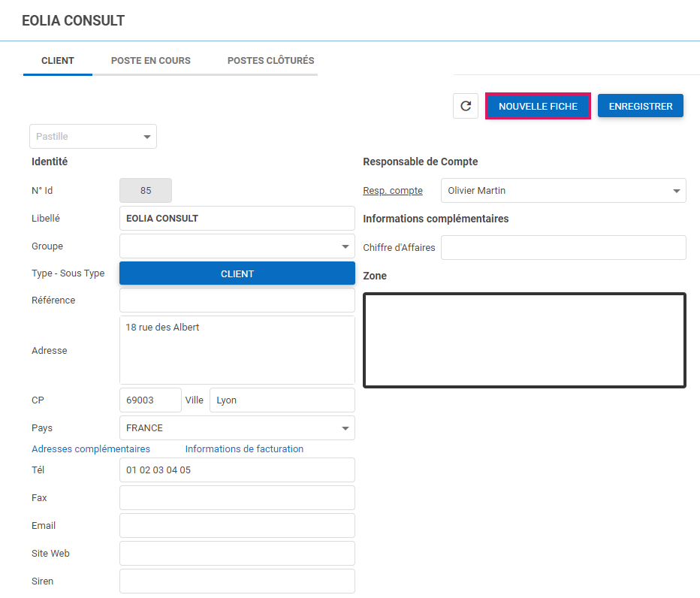Click into the Libellé field
Viewport: 700px width, 598px height.
click(237, 219)
